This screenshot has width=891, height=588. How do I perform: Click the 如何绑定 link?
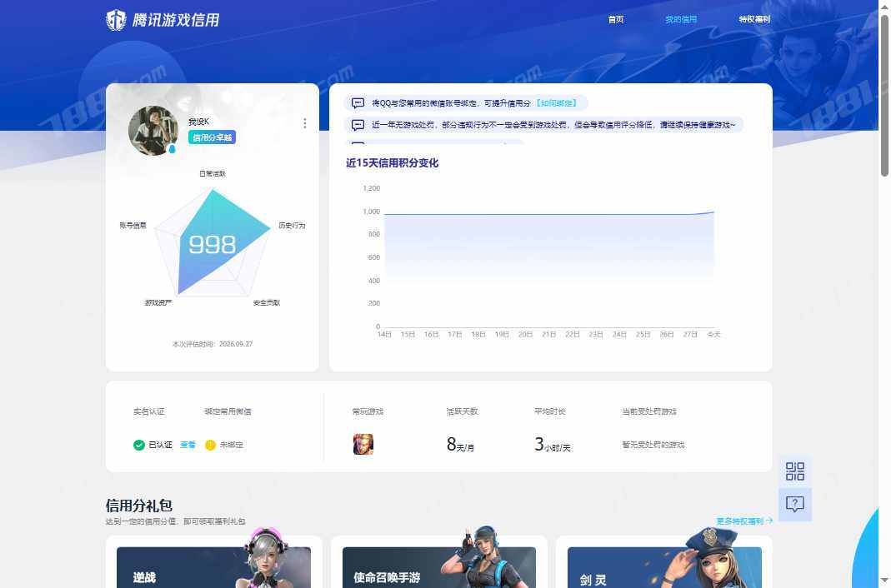[556, 103]
